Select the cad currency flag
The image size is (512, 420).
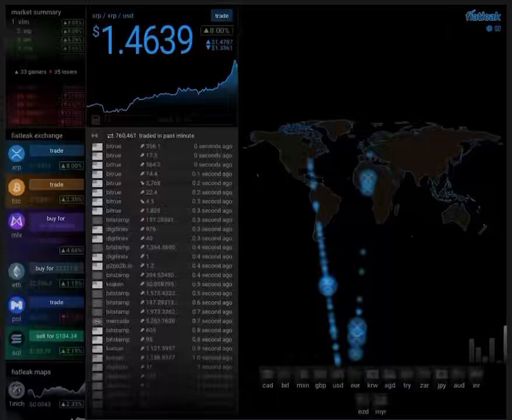(268, 374)
